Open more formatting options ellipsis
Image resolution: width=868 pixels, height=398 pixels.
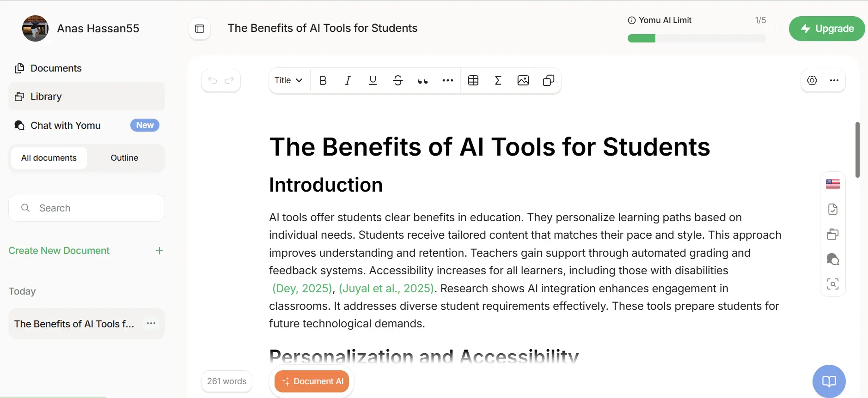(x=448, y=80)
